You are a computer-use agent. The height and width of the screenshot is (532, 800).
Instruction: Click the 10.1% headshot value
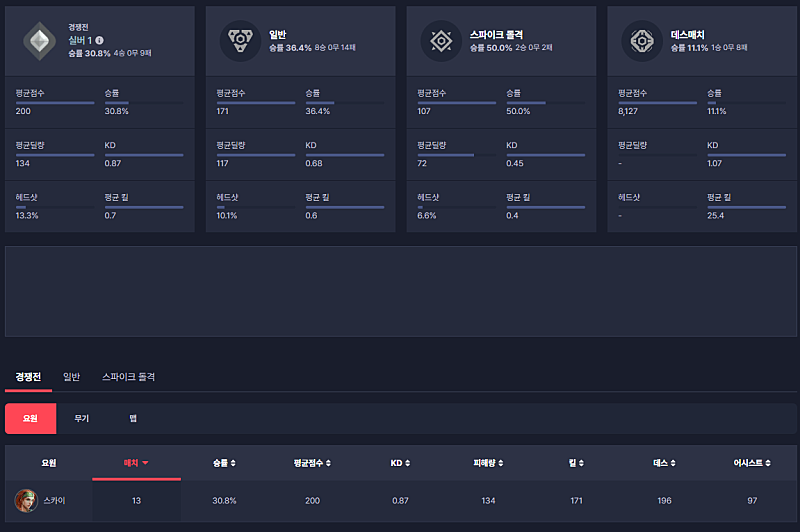tap(227, 215)
